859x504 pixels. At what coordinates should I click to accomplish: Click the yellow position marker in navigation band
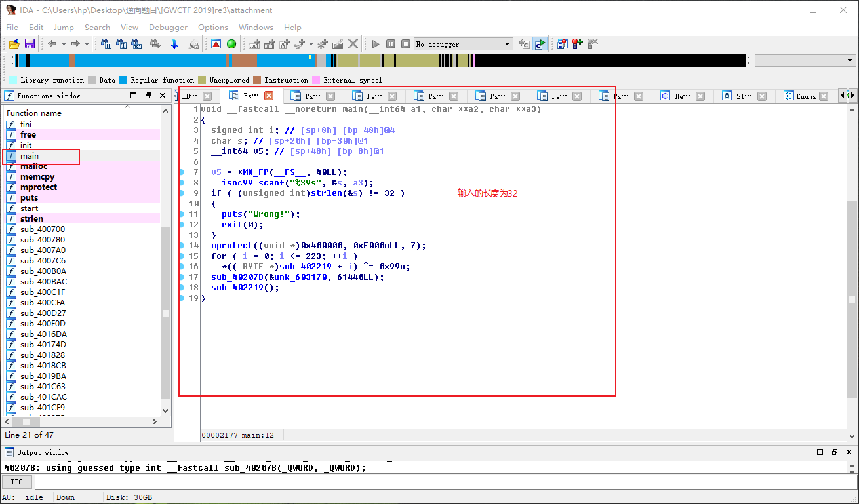tap(310, 58)
